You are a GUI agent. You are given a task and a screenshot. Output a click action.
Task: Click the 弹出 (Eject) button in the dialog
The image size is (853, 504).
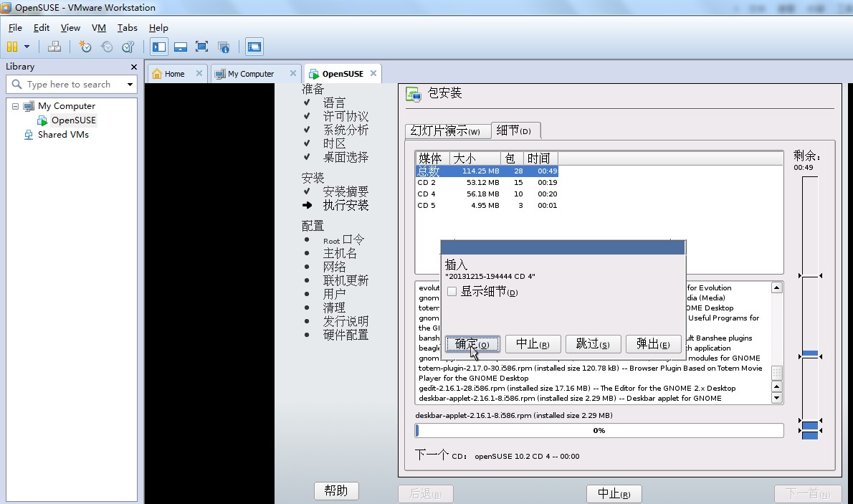653,344
